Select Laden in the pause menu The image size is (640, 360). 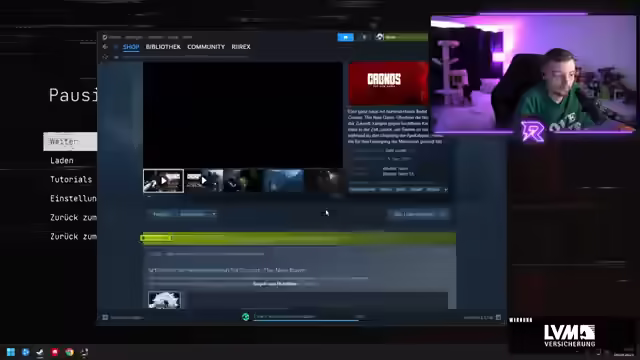(62, 160)
